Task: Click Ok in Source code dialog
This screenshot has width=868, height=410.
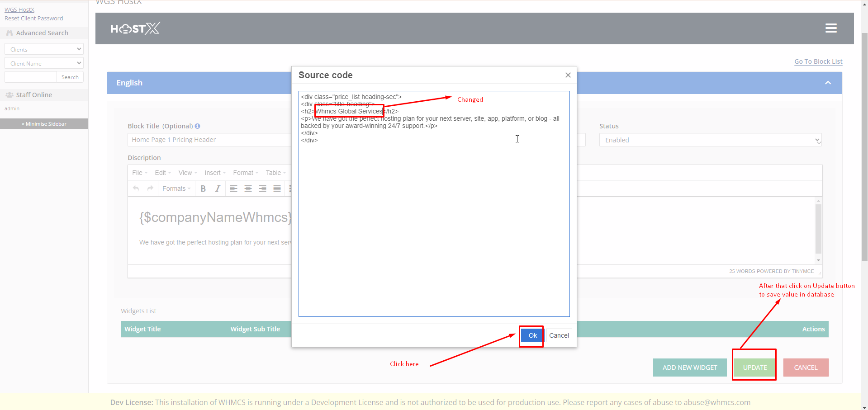Action: [532, 335]
